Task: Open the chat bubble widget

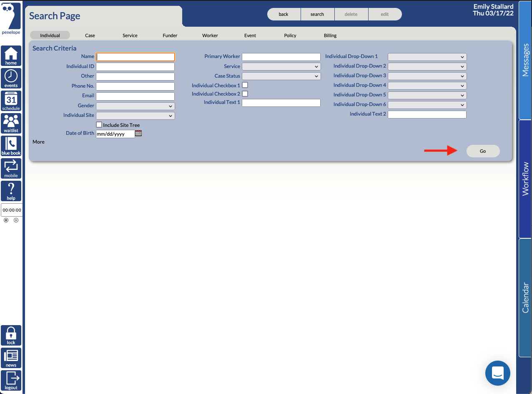Action: point(498,373)
